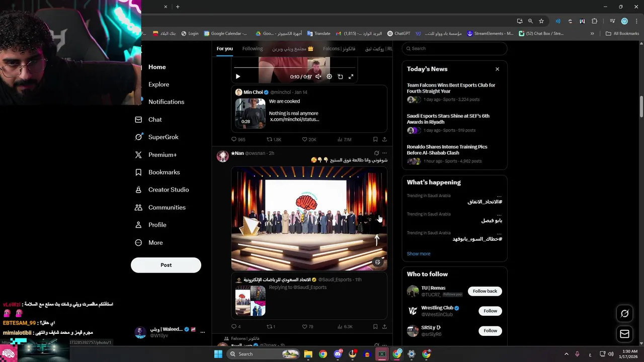View analytics showing 7.1M views
Screen dimensions: 644x362
pyautogui.click(x=345, y=139)
